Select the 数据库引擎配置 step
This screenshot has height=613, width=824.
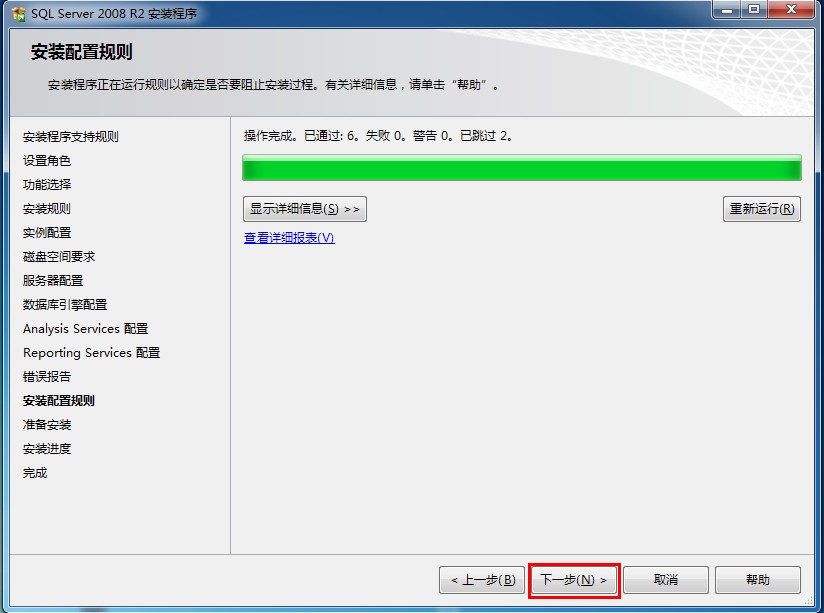[65, 305]
